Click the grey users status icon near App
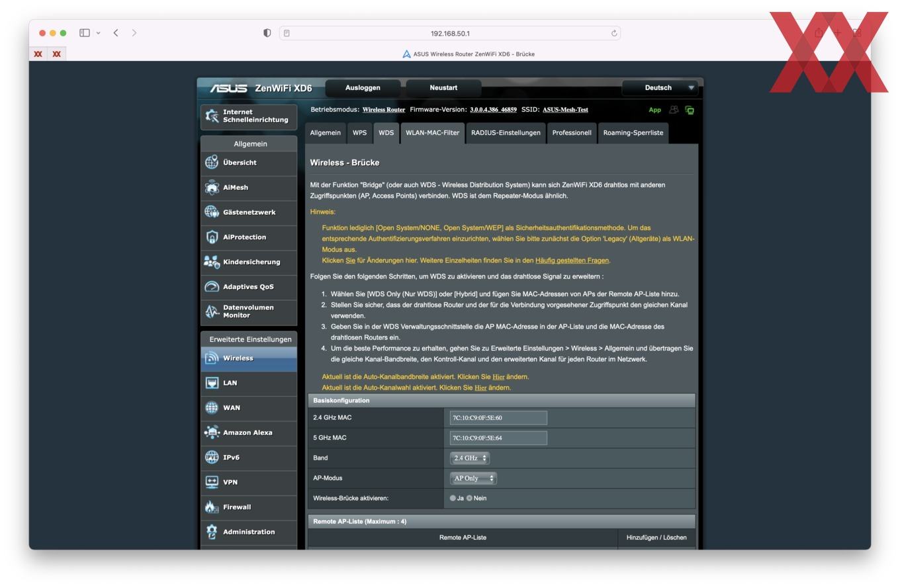Screen dimensions: 900x588 tap(674, 110)
